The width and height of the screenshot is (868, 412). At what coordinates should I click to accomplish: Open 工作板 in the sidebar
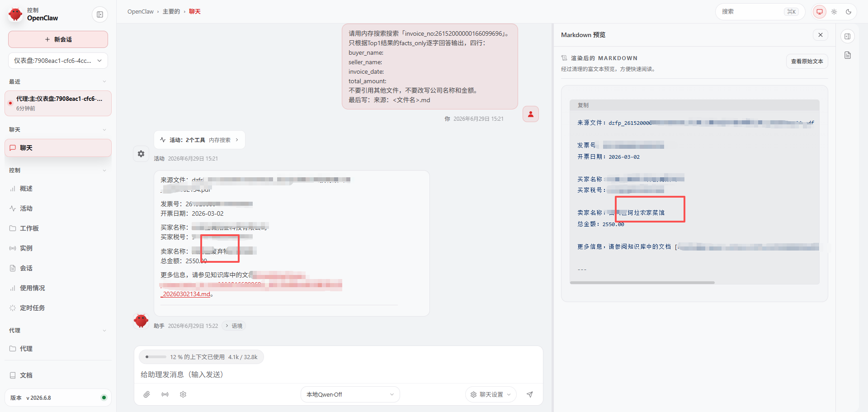58,228
